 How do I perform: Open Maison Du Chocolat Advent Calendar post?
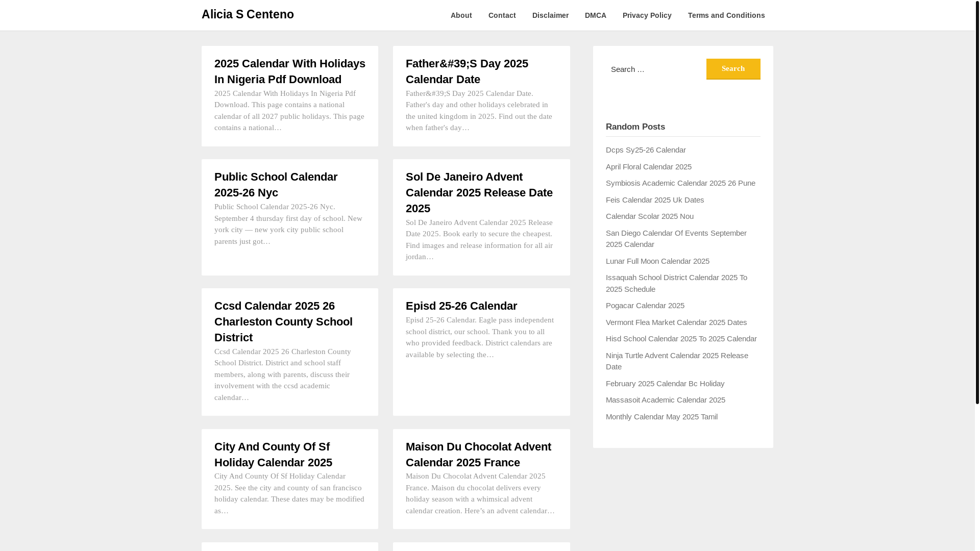click(x=478, y=455)
